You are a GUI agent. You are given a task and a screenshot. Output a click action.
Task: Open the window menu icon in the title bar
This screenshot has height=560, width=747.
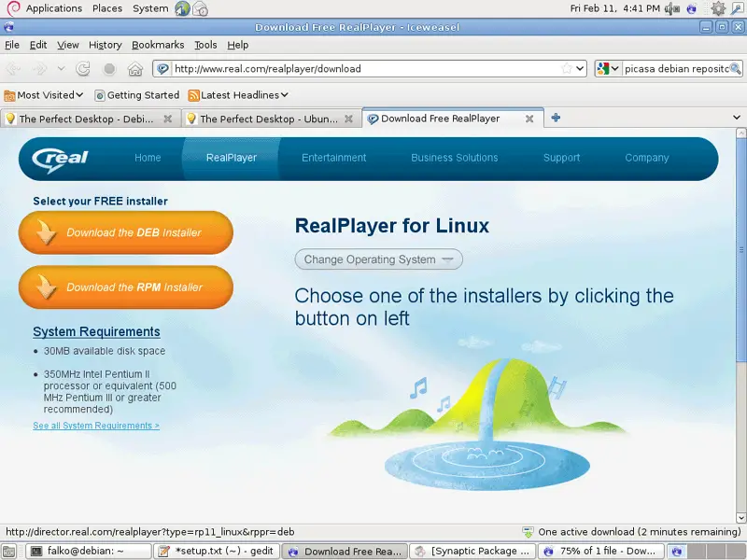[x=8, y=27]
